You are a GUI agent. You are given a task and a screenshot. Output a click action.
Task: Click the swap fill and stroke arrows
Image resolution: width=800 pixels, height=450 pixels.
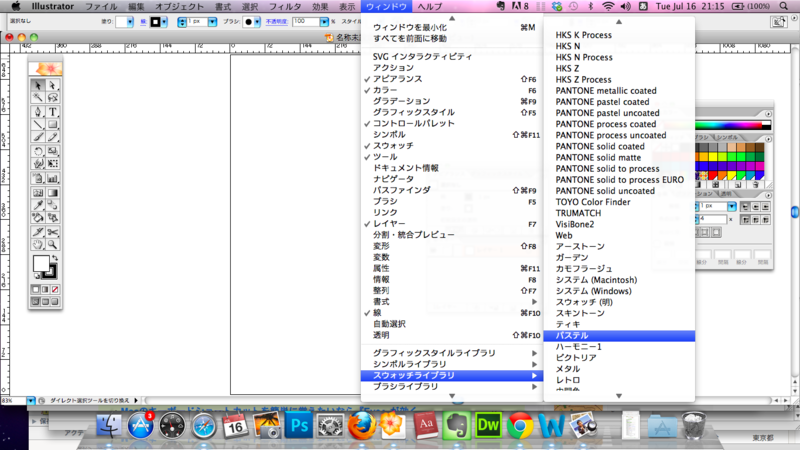(55, 258)
